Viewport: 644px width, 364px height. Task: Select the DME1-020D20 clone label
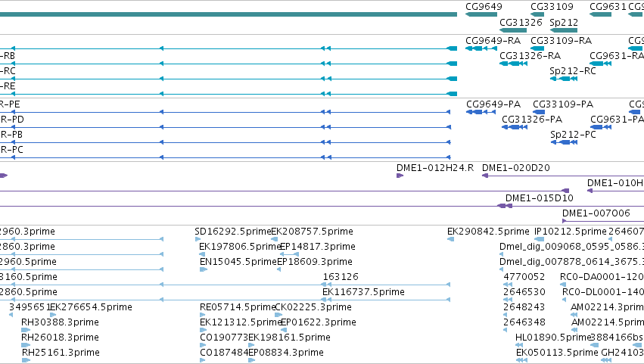(x=515, y=168)
